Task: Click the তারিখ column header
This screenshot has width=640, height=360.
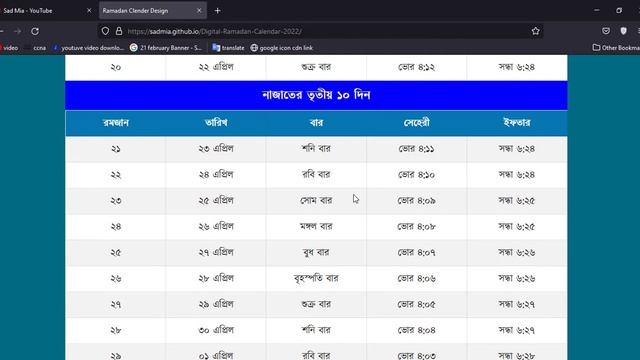Action: tap(216, 123)
